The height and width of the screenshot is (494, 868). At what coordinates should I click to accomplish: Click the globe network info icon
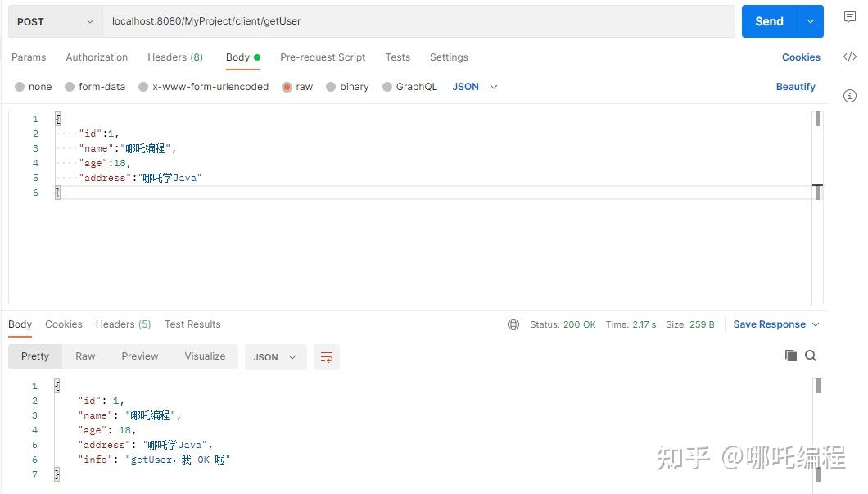(513, 324)
